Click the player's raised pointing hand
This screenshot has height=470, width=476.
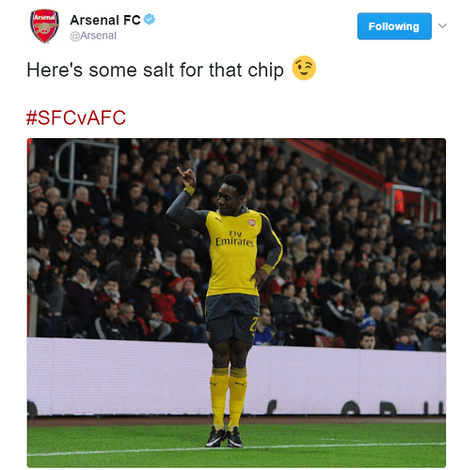[187, 177]
